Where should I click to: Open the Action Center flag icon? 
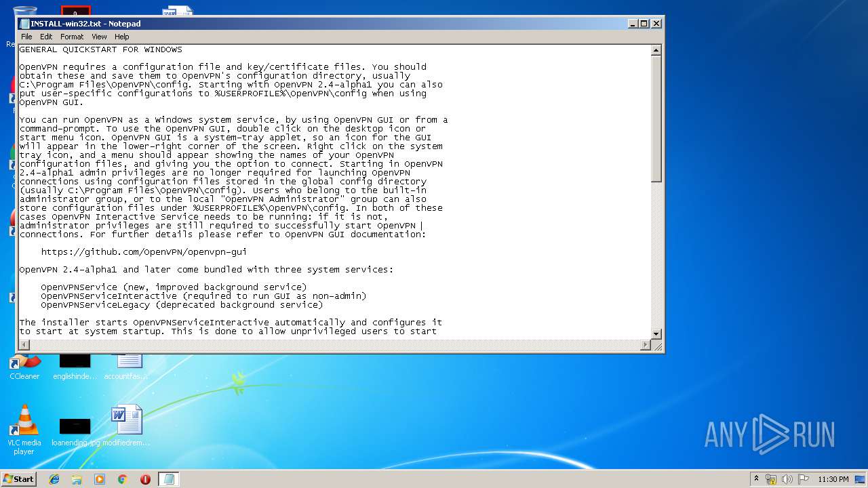tap(804, 479)
